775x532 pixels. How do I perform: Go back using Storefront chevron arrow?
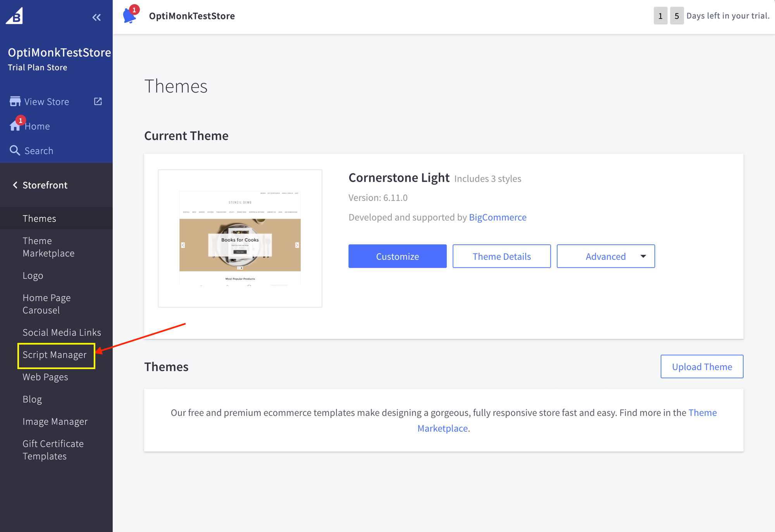[15, 185]
